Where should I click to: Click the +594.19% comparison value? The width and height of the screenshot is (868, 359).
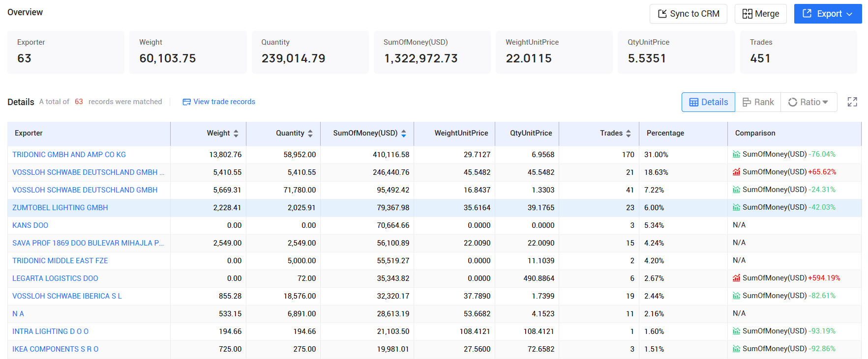824,278
